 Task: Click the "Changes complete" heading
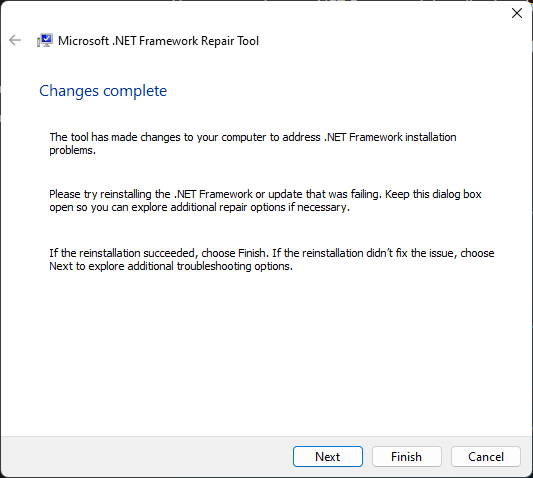coord(103,91)
